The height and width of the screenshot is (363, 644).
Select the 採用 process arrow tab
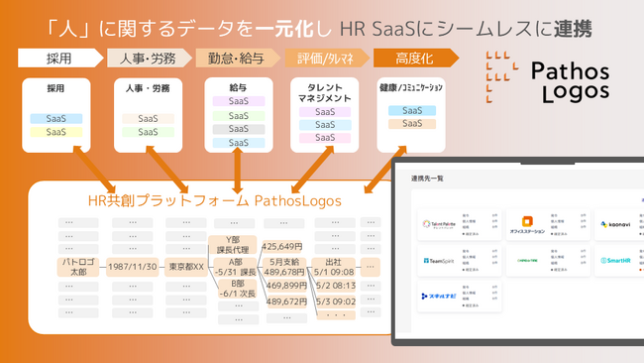point(60,58)
